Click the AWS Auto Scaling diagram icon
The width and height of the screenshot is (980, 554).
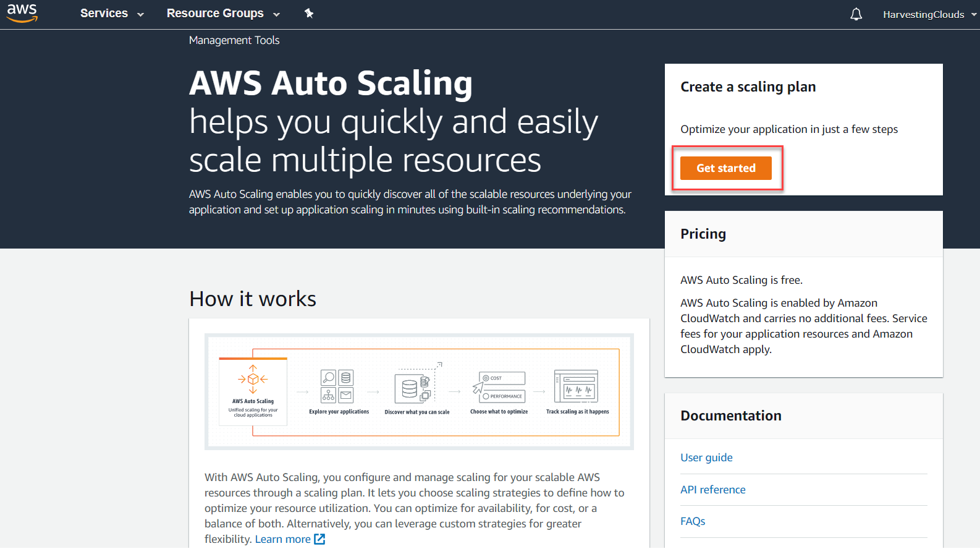pos(253,378)
